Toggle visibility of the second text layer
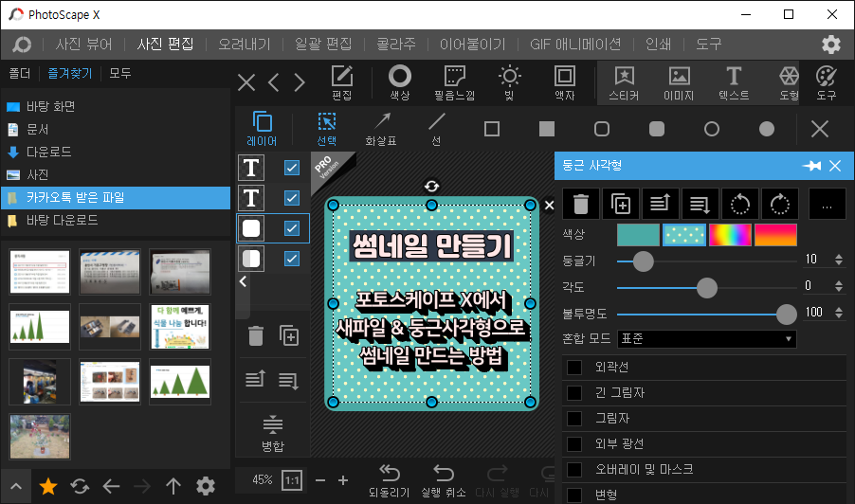The height and width of the screenshot is (504, 855). tap(292, 198)
